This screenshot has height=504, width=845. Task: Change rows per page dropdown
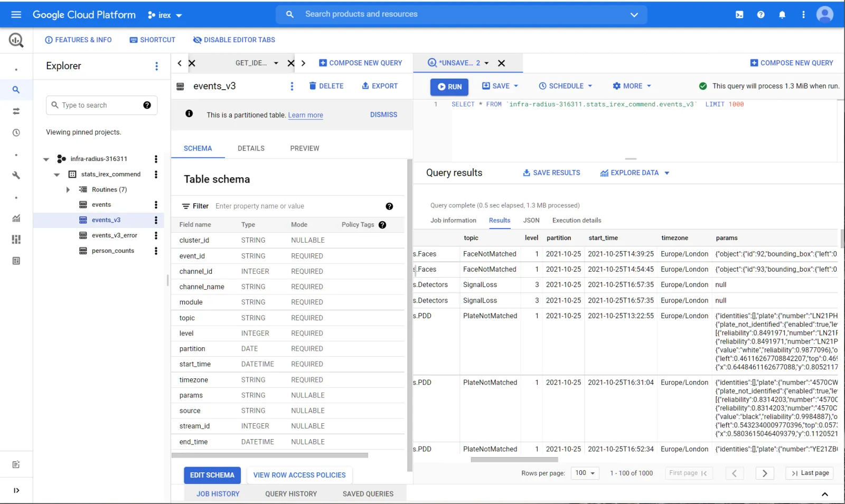coord(585,473)
